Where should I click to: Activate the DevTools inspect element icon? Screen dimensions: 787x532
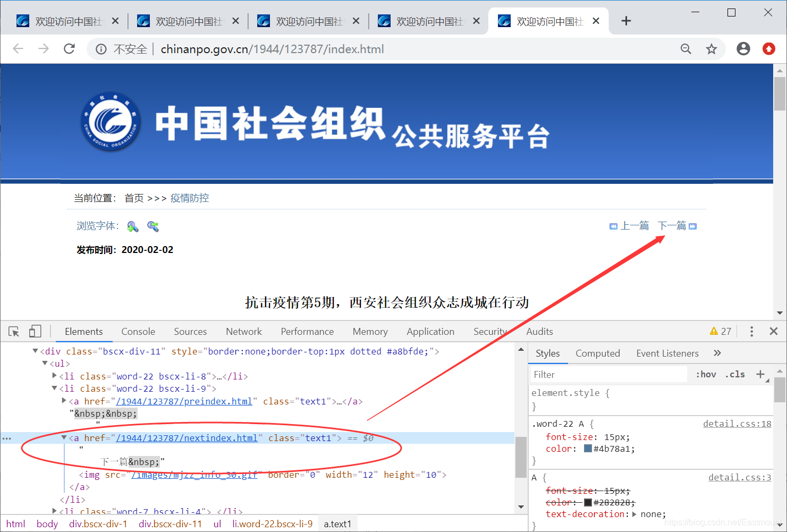click(14, 332)
